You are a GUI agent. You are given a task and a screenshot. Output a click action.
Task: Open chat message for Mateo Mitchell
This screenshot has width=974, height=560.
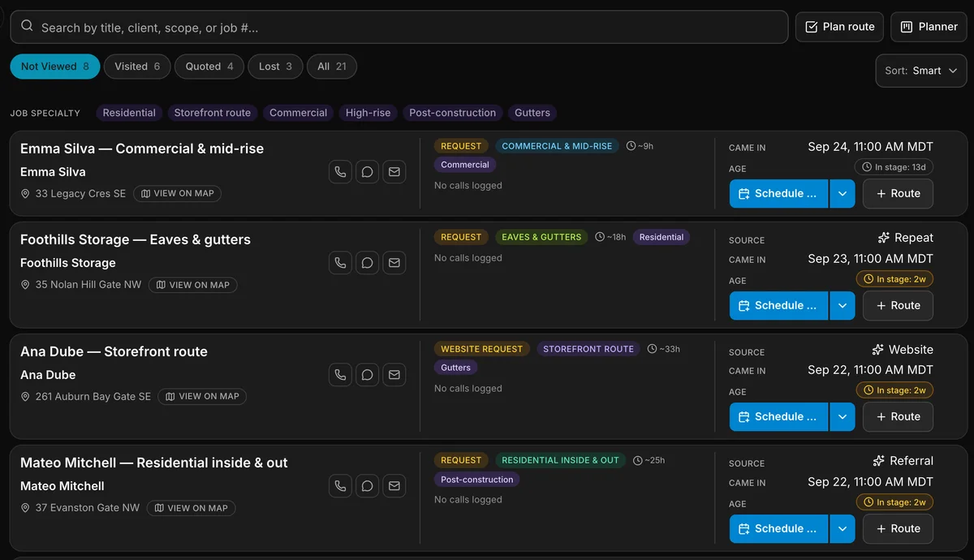368,486
